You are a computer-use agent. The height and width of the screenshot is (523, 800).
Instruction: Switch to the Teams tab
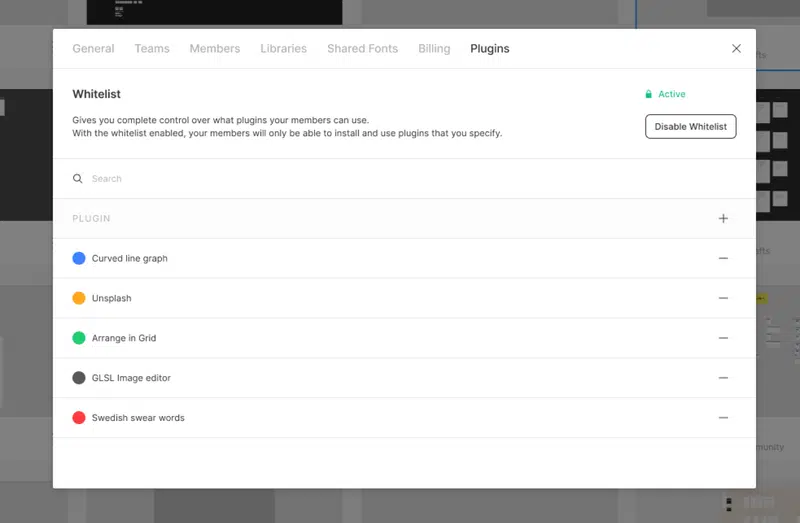(x=152, y=48)
